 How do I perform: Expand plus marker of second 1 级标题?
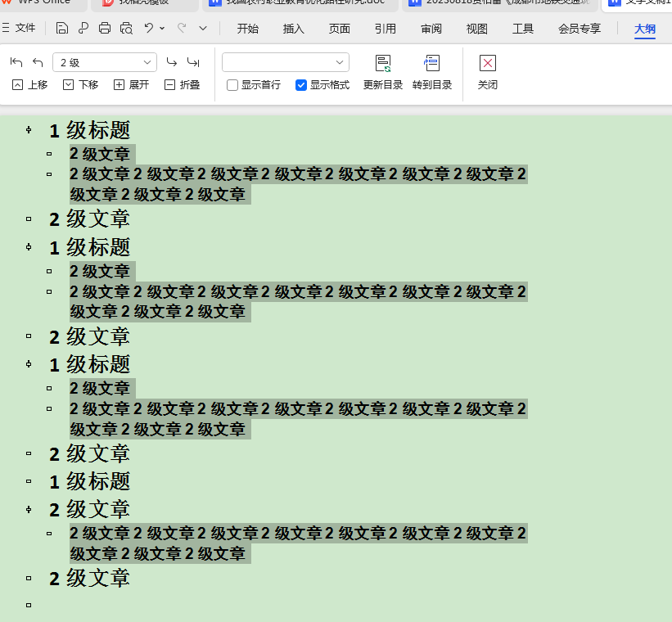(x=29, y=247)
